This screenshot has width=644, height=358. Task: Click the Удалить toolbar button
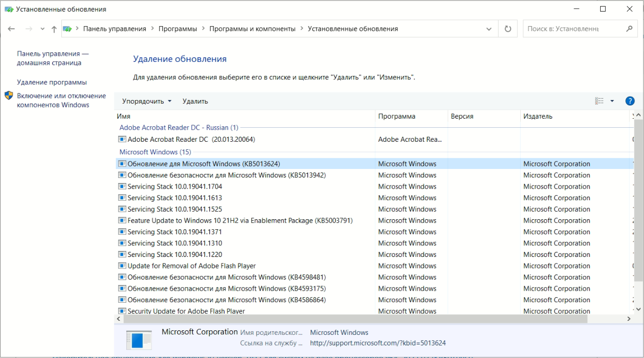click(195, 101)
